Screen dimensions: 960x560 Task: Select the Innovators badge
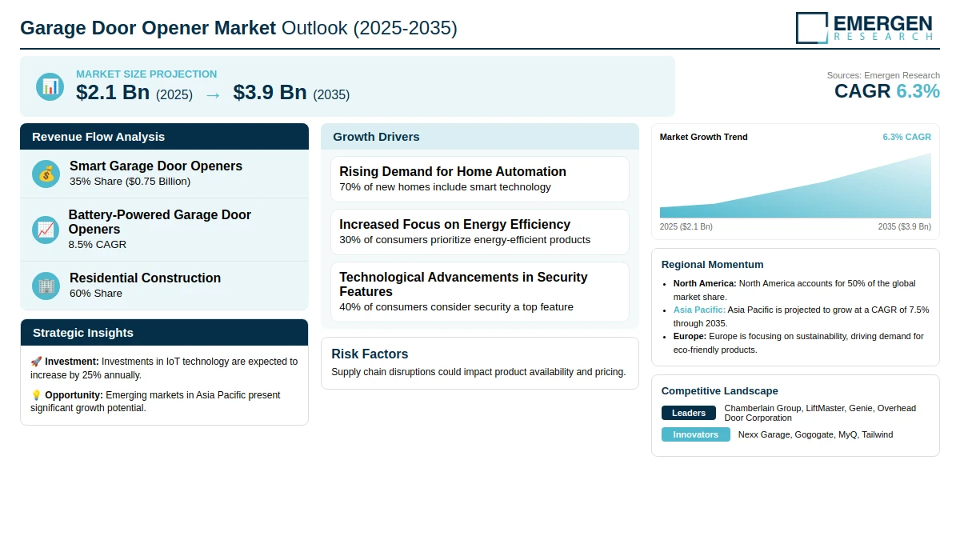pyautogui.click(x=696, y=434)
